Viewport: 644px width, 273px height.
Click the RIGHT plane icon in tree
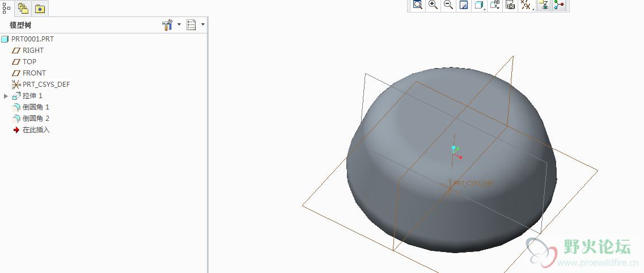(x=16, y=50)
